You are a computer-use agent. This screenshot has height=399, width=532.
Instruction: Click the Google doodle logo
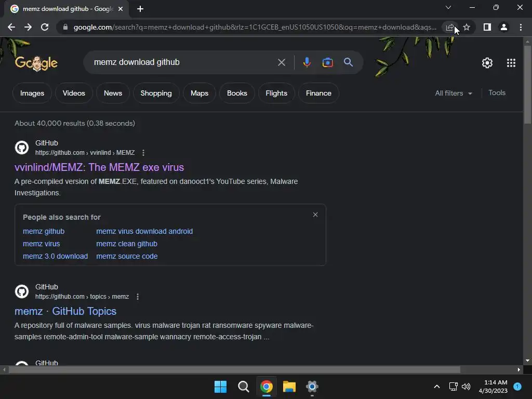coord(36,63)
